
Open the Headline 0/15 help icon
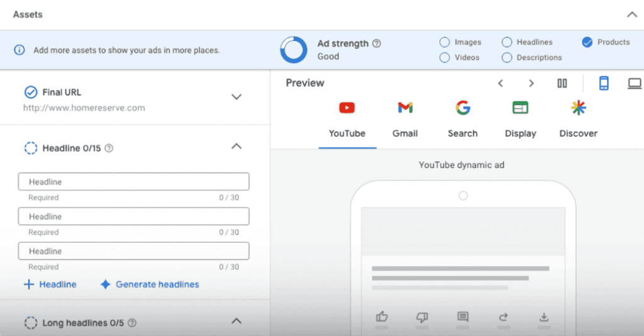[109, 148]
